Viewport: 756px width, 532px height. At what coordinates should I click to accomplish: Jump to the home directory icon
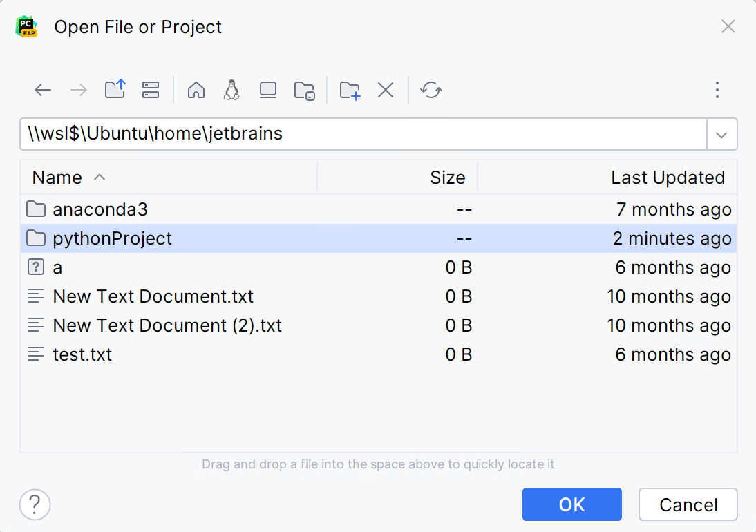(x=196, y=90)
